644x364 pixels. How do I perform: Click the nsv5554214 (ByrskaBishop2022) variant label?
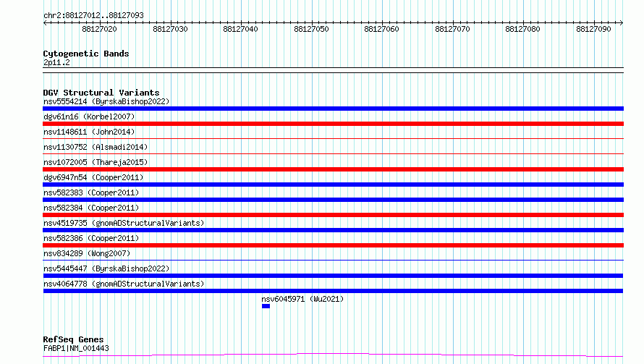(106, 101)
